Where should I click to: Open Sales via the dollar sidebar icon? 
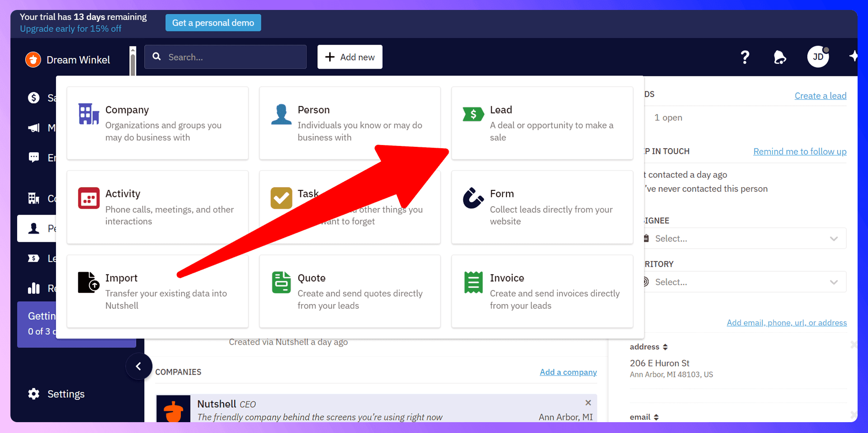[34, 98]
